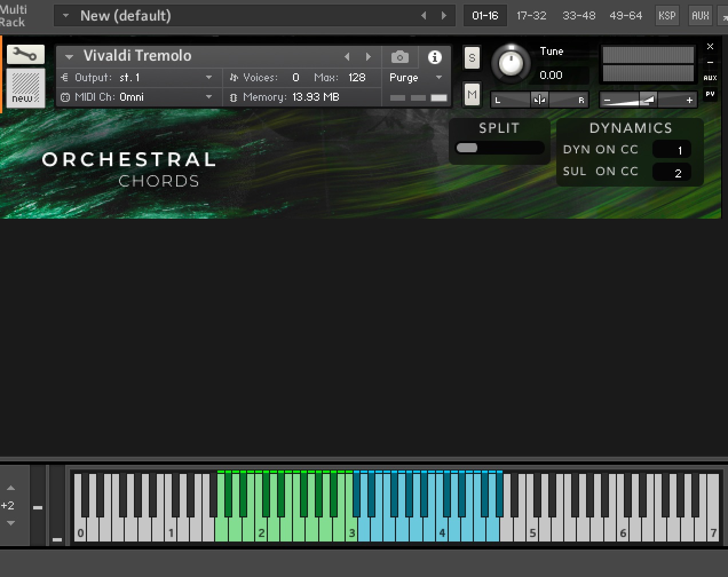Open the instrument info icon
The image size is (728, 577).
coord(434,57)
